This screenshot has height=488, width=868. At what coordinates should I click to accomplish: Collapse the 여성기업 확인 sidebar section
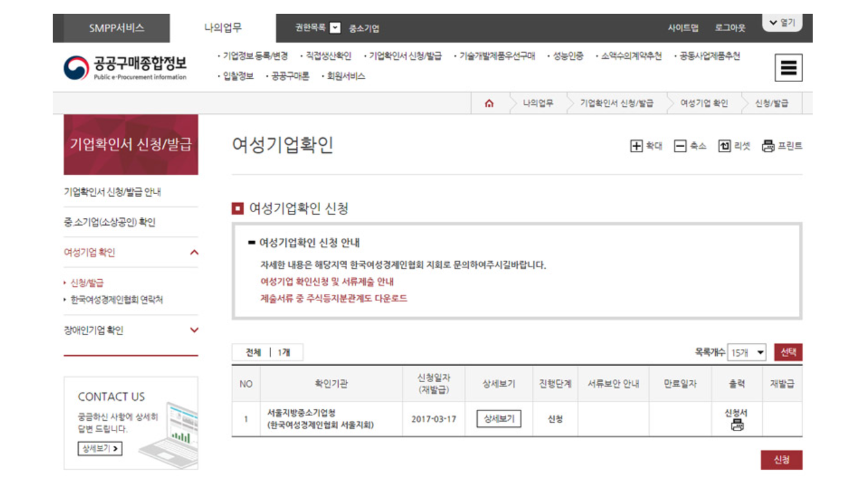click(x=194, y=252)
